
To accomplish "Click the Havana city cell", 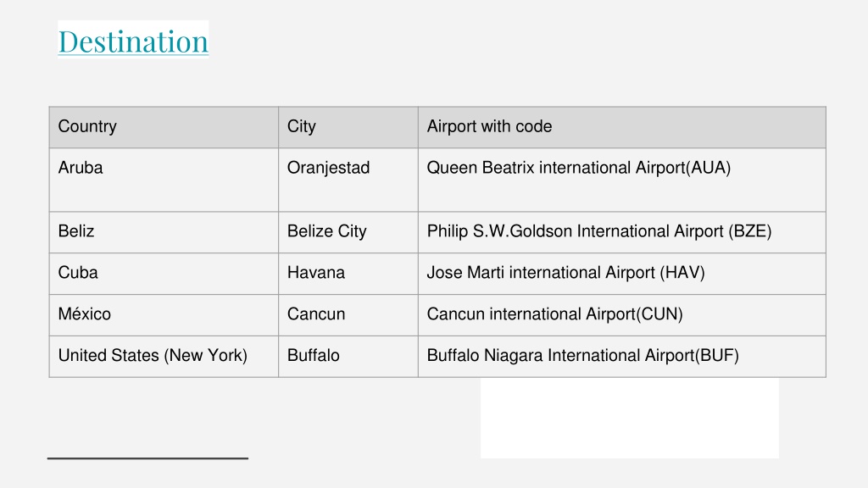I will (x=348, y=274).
